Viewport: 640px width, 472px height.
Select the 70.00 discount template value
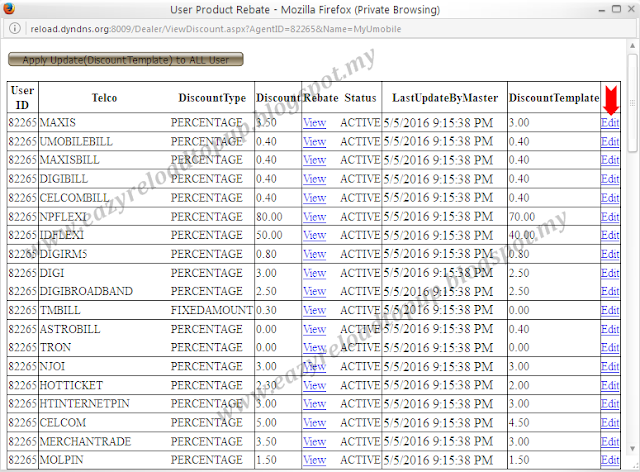pos(522,216)
